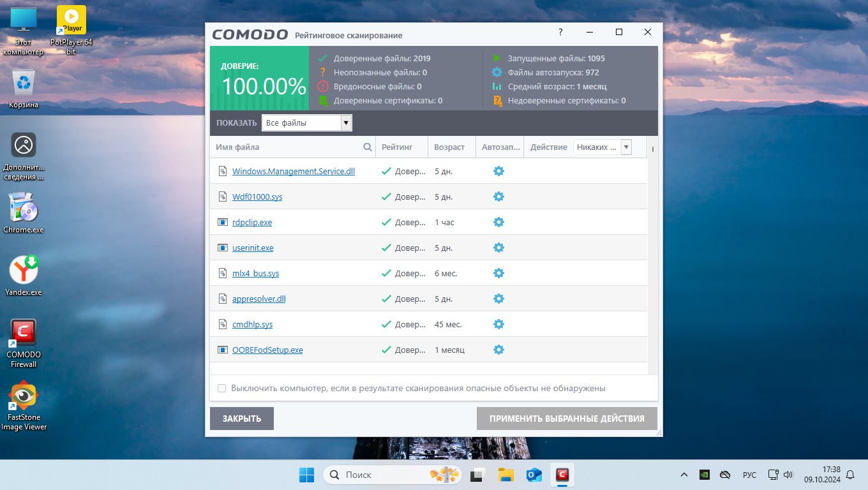Sort by the 'Рейтинг' column header
This screenshot has width=868, height=490.
coord(397,147)
